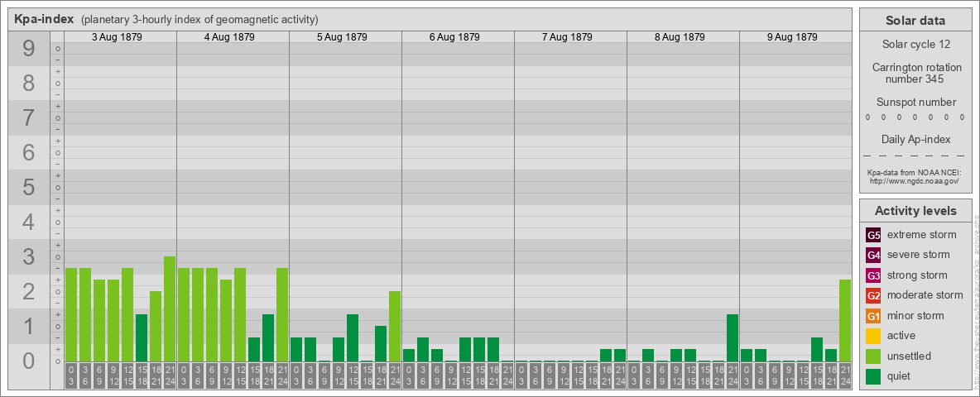
Task: Click the G5 extreme storm badge
Action: click(873, 235)
